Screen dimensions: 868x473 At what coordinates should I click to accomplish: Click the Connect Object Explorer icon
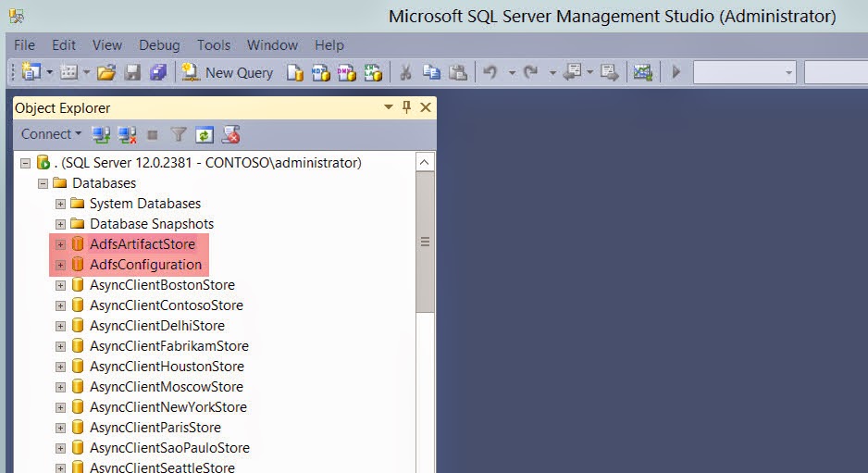(101, 134)
